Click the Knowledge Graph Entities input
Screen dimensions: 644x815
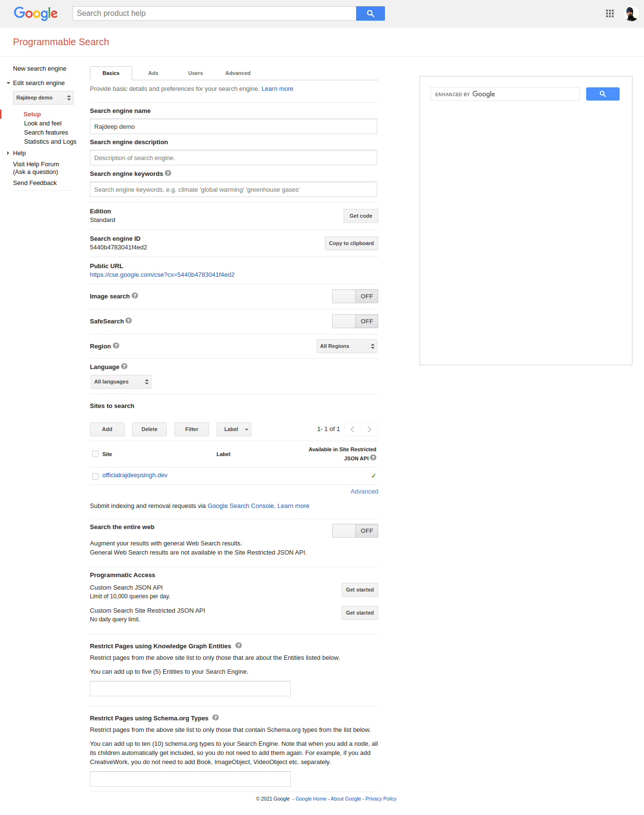(190, 689)
